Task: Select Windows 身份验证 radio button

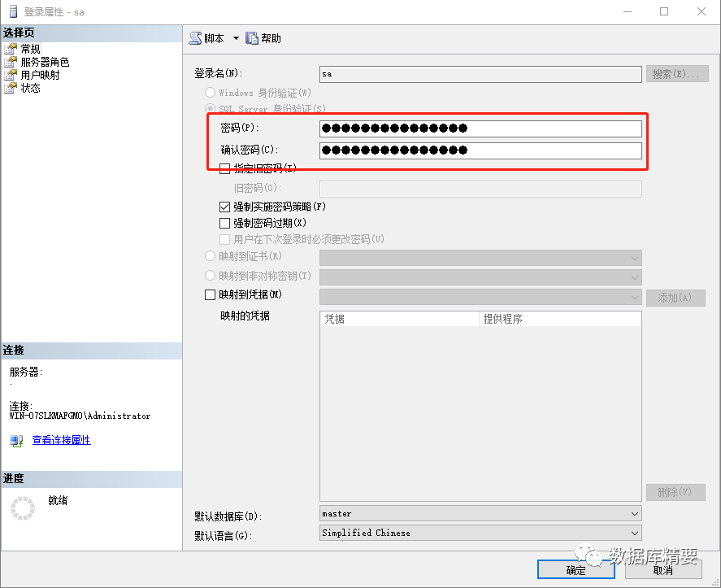Action: pos(211,93)
